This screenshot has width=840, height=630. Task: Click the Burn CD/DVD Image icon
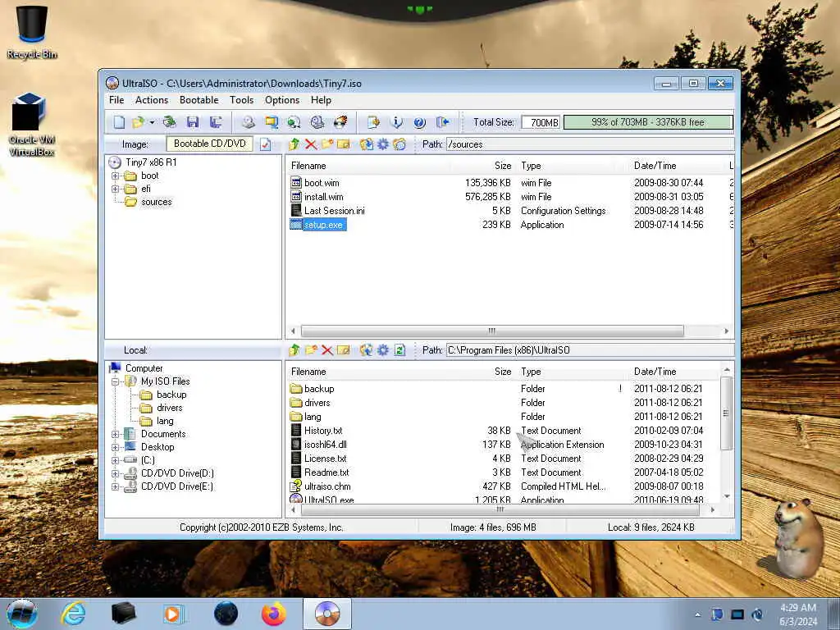click(340, 122)
